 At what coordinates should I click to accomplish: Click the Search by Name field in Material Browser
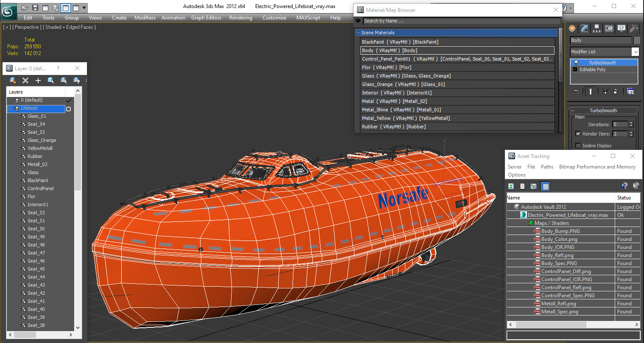coord(462,21)
